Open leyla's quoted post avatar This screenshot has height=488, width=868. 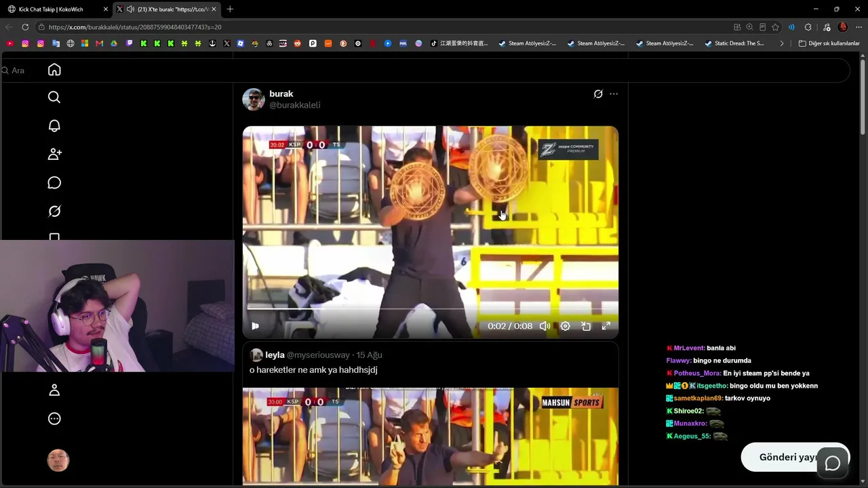[x=256, y=355]
